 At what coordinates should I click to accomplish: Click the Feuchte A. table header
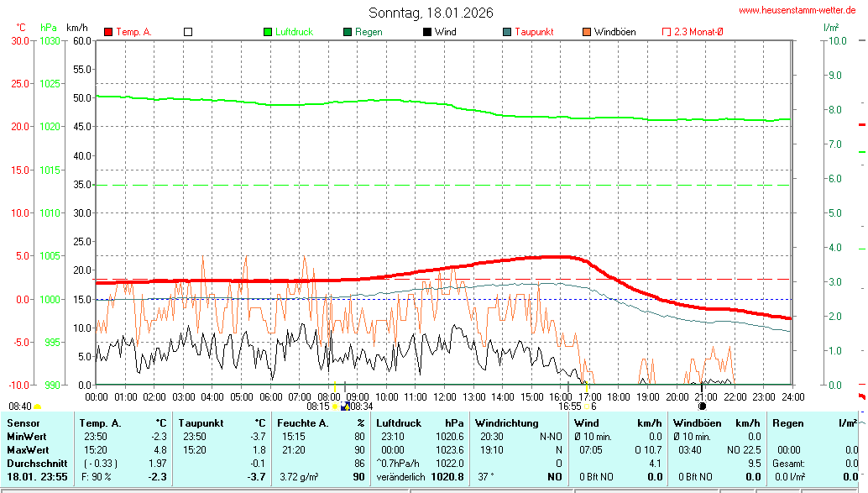pyautogui.click(x=301, y=423)
